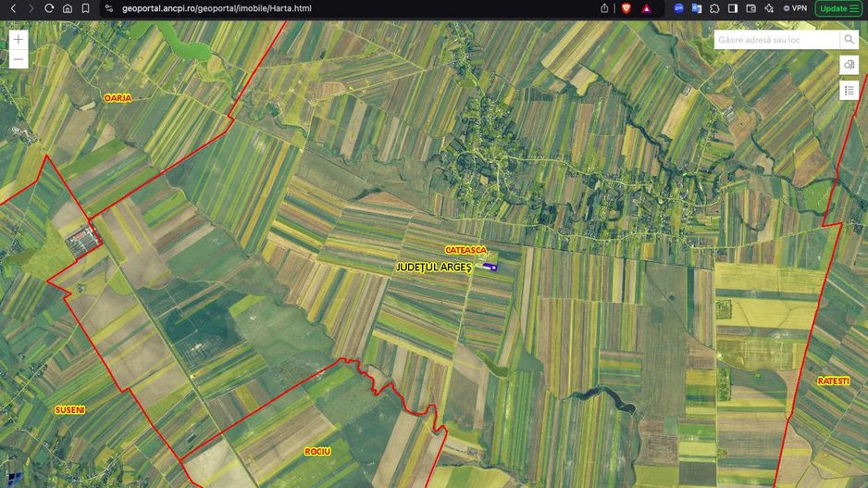
Task: Zoom in on the map
Action: [x=18, y=40]
